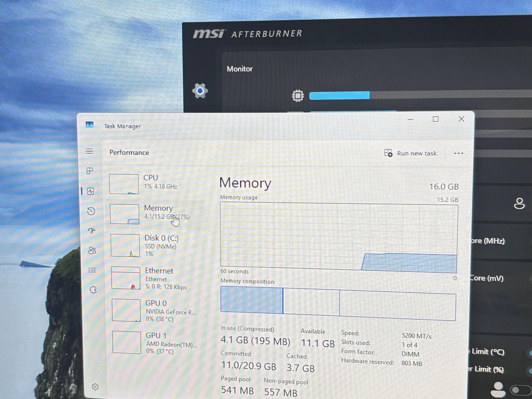The height and width of the screenshot is (399, 532).
Task: Click the CPU usage mini graph thumbnail
Action: click(124, 184)
